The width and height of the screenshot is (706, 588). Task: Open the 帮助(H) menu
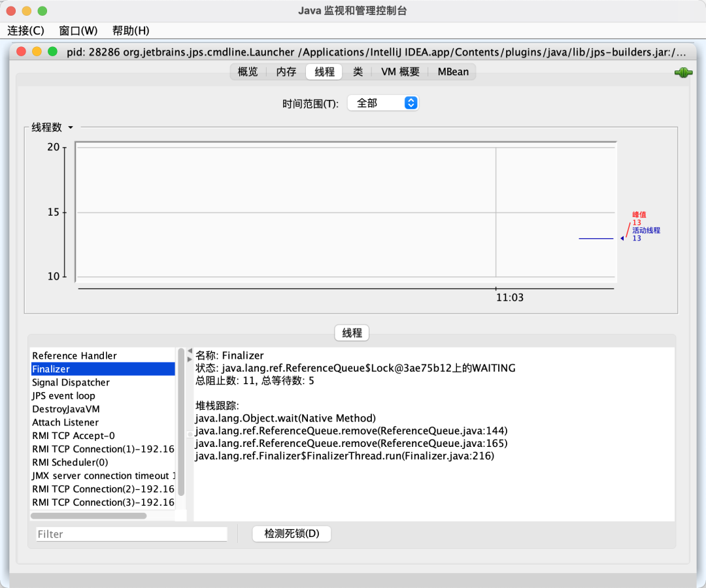click(x=131, y=31)
